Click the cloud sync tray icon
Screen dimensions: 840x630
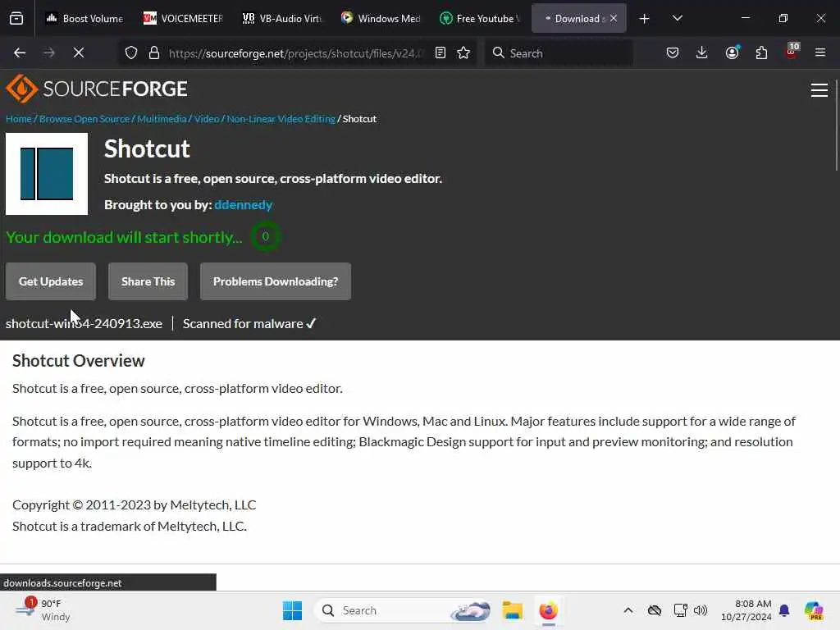(654, 610)
